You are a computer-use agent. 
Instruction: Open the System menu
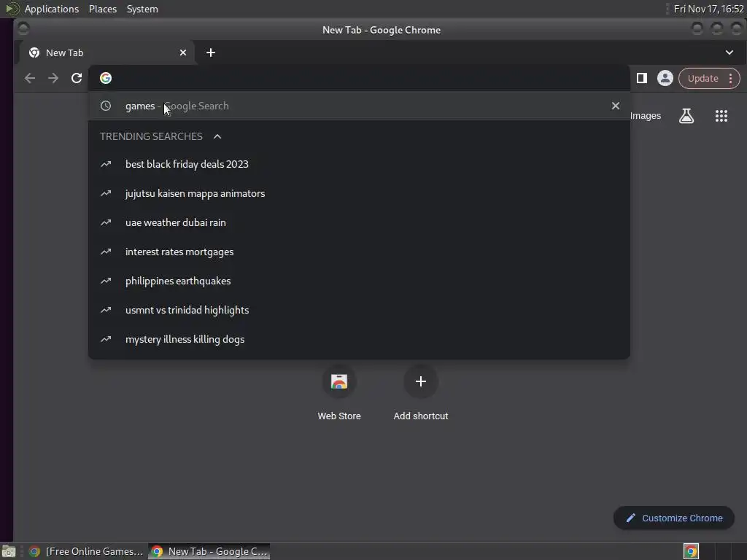point(142,9)
